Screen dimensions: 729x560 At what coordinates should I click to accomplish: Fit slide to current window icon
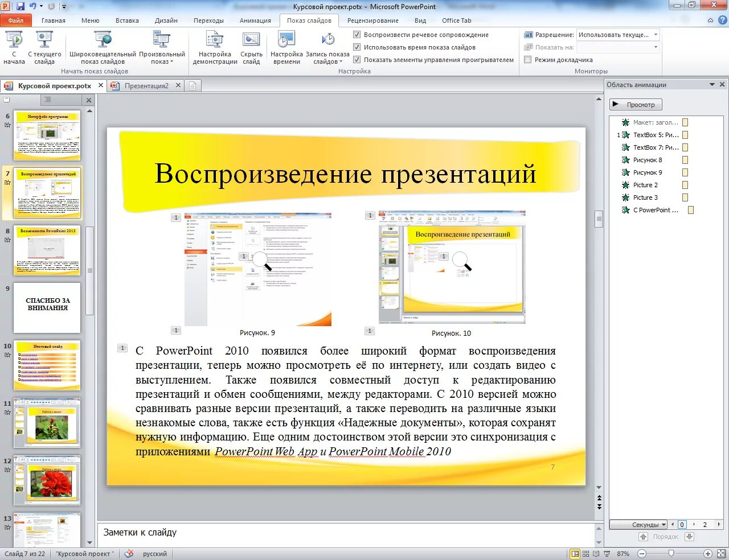click(x=722, y=554)
